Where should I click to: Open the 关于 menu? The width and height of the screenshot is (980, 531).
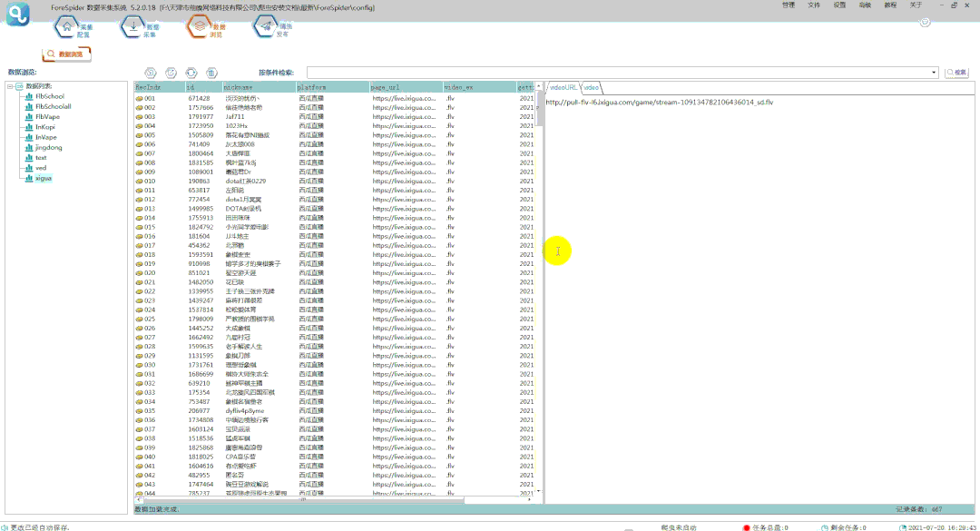point(916,5)
